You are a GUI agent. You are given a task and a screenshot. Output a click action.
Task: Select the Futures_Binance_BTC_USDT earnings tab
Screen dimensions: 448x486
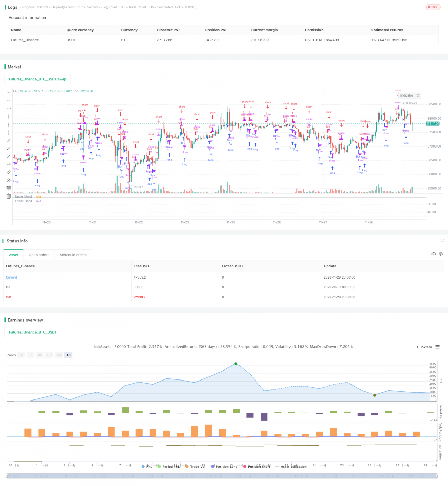coord(33,332)
